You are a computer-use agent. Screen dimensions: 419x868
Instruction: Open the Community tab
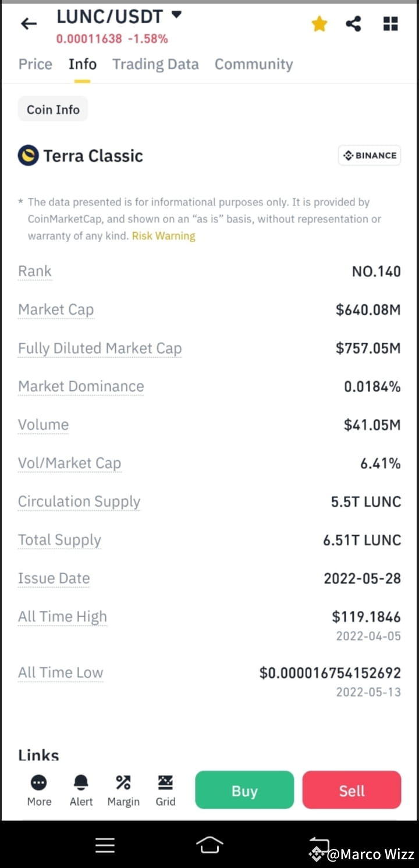[x=254, y=64]
